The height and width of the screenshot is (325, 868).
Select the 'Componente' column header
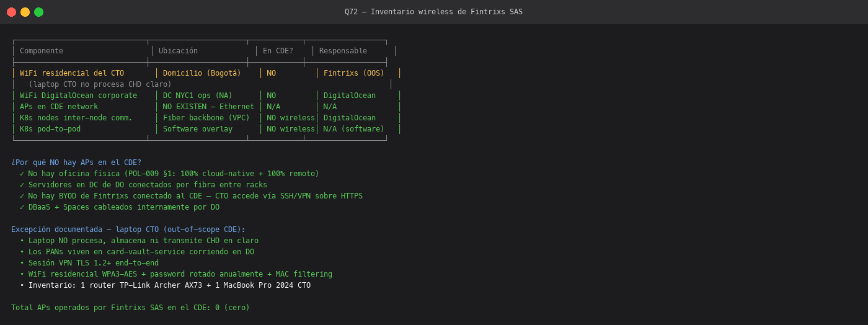(42, 51)
